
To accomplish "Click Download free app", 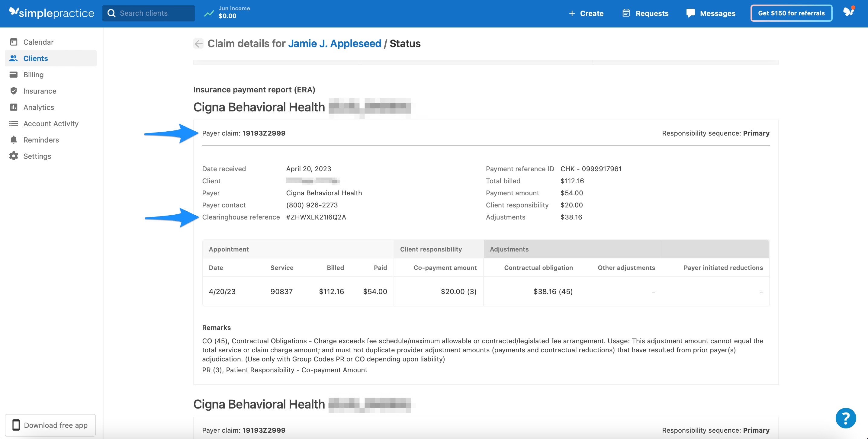I will pyautogui.click(x=50, y=425).
